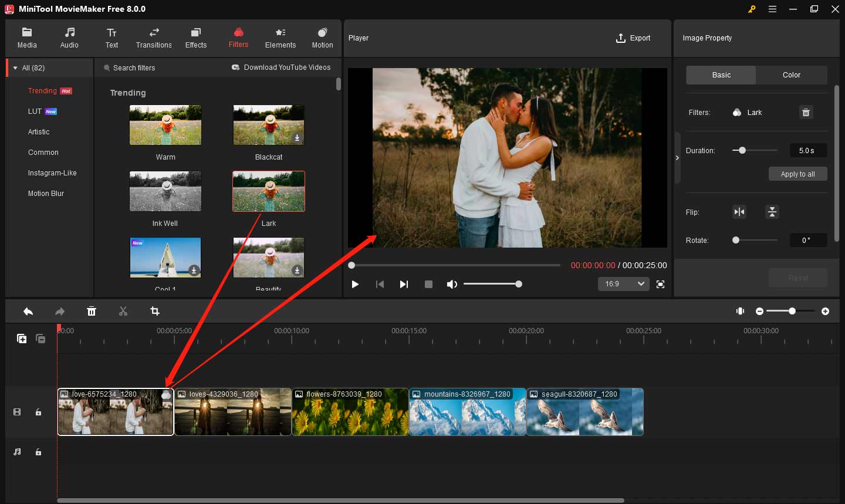Screen dimensions: 845x504
Task: Toggle lock on the video track
Action: [38, 412]
